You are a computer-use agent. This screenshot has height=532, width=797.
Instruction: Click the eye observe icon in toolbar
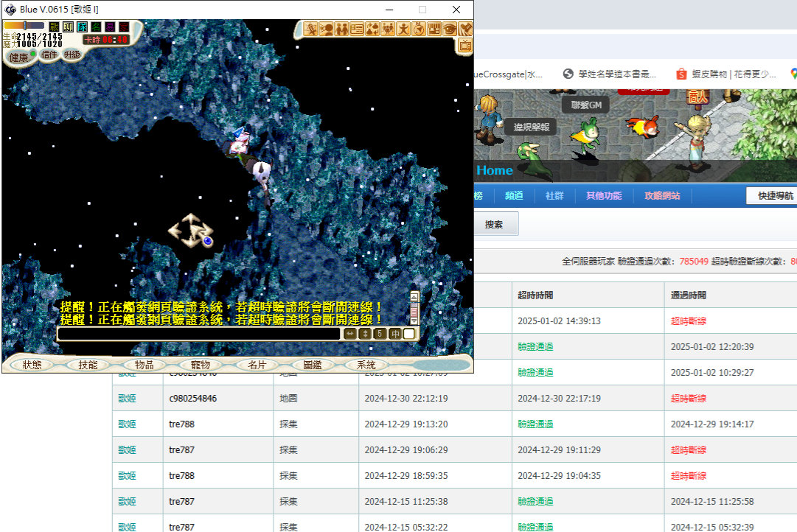449,29
